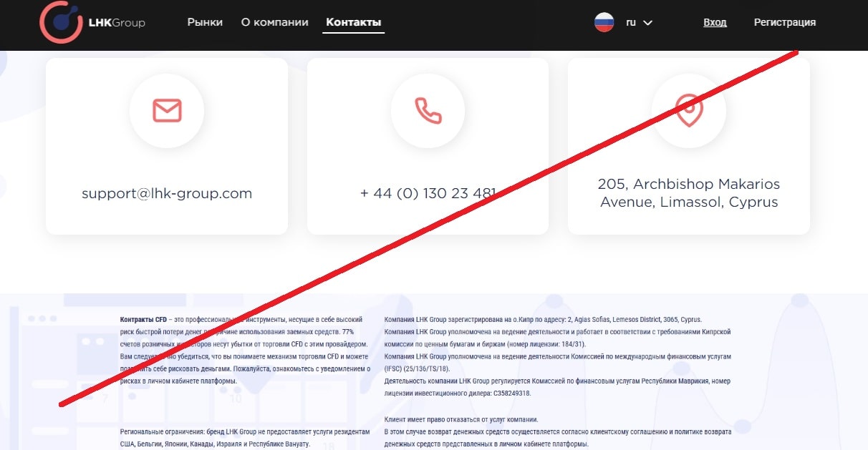Click the Cyprus registration address line
This screenshot has width=868, height=450.
coord(543,320)
